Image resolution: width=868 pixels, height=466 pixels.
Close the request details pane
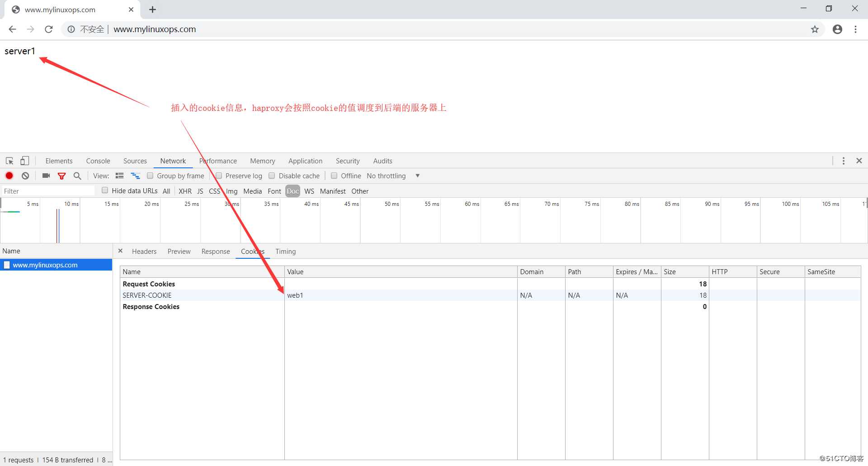120,251
